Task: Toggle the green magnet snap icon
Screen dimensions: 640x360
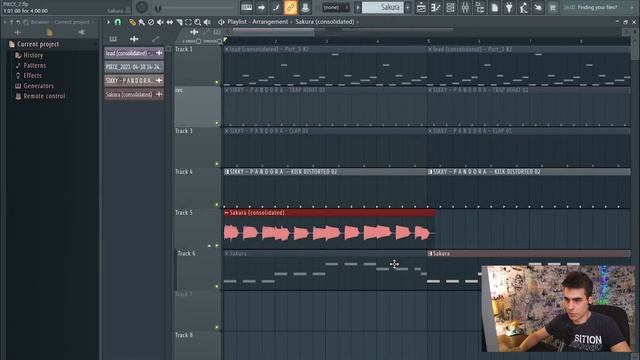Action: point(118,22)
